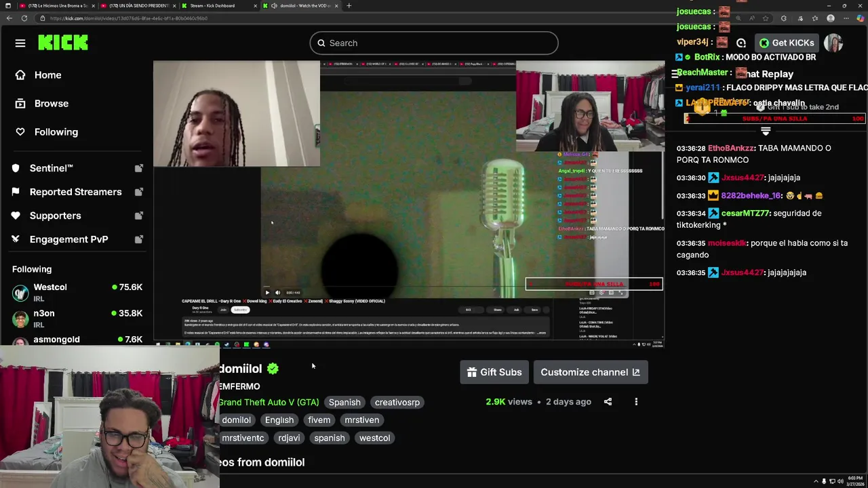
Task: Click the Get KICKs button
Action: coord(786,43)
